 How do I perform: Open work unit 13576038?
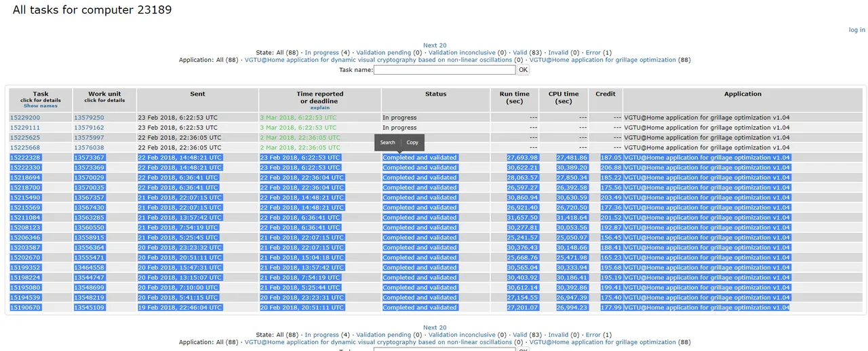coord(89,147)
